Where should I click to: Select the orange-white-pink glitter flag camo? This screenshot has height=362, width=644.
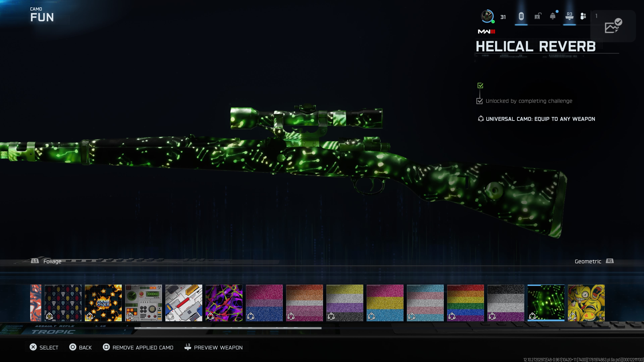[x=305, y=303]
